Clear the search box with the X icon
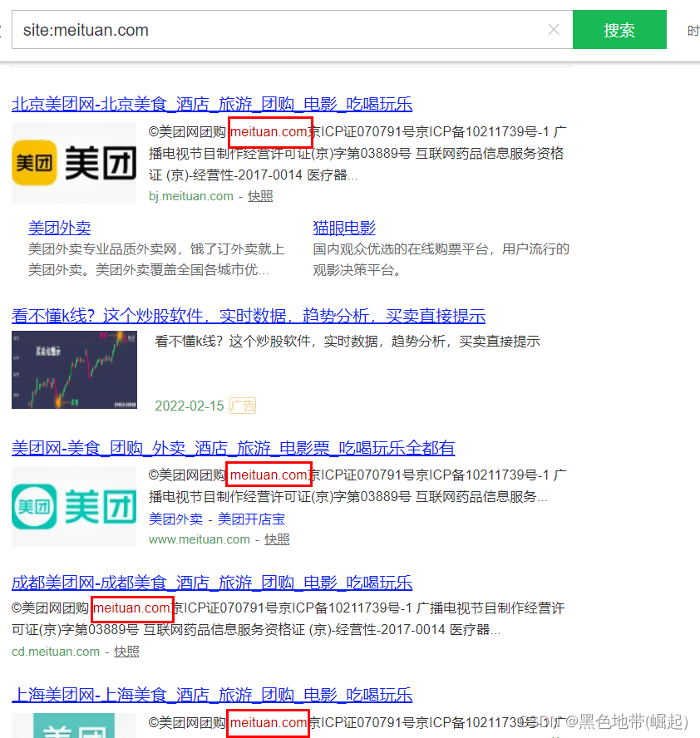Screen dimensions: 700x738 coord(554,30)
